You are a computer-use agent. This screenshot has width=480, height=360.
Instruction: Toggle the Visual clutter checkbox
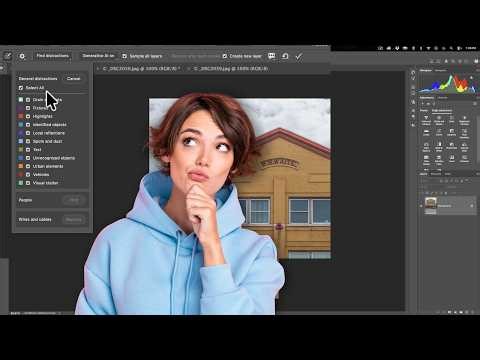point(28,183)
